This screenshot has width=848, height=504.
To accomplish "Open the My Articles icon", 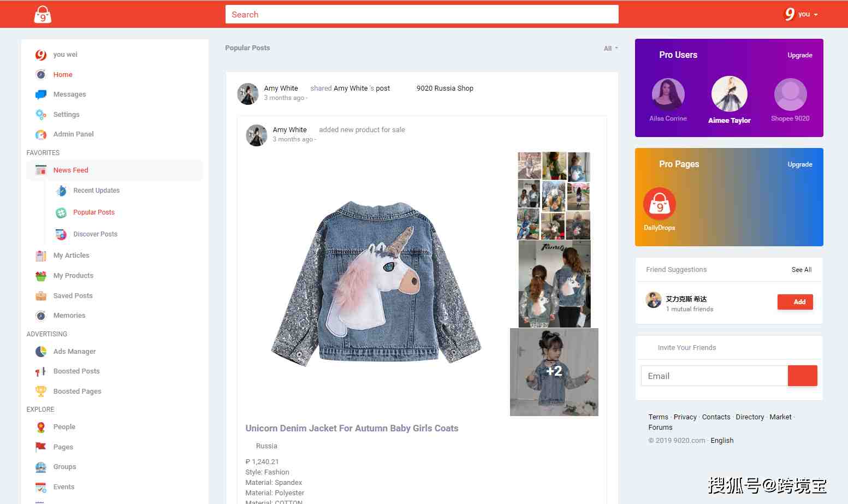I will (41, 256).
